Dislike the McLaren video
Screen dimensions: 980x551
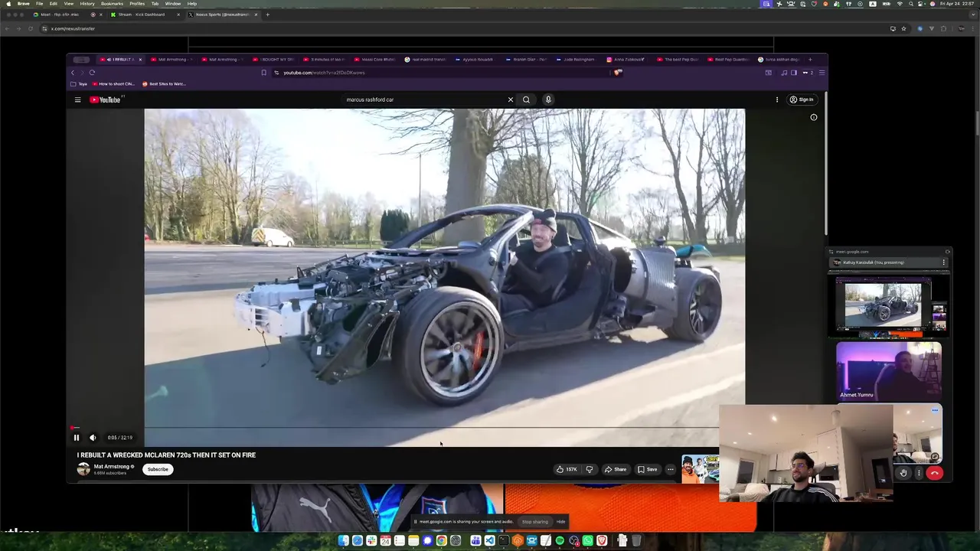590,469
